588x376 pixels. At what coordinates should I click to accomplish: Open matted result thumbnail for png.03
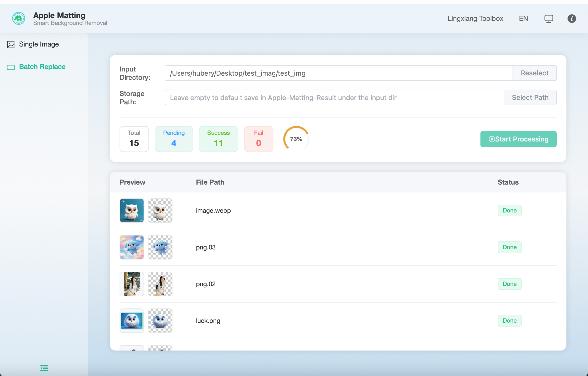click(160, 247)
